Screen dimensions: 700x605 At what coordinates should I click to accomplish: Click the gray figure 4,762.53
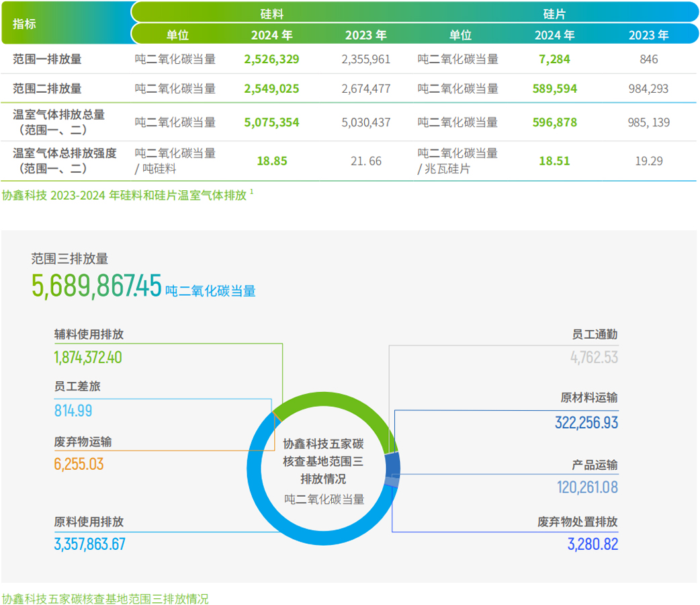pos(595,358)
